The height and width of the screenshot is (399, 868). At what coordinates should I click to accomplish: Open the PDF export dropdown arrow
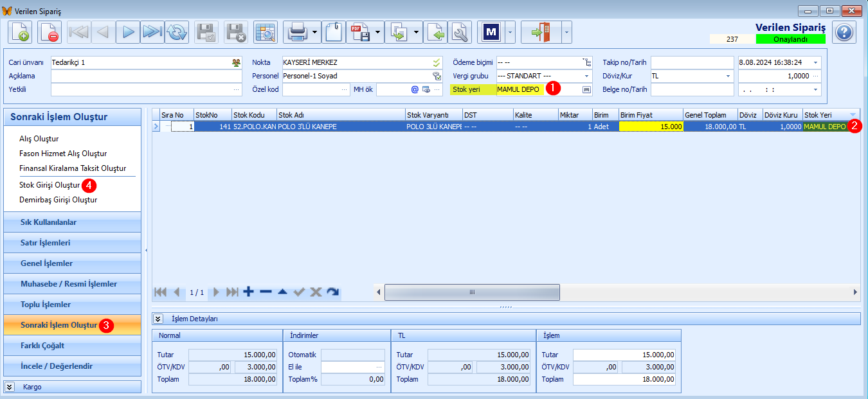(377, 32)
